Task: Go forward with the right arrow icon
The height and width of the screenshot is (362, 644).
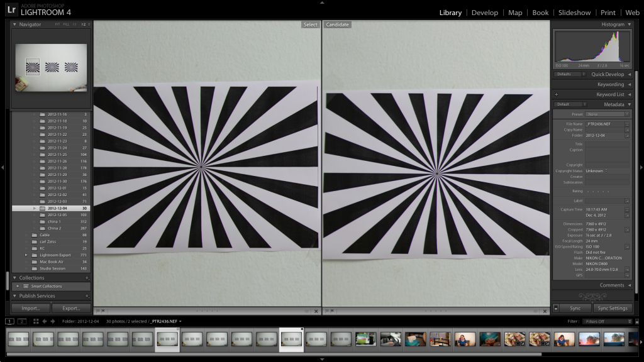Action: coord(52,321)
